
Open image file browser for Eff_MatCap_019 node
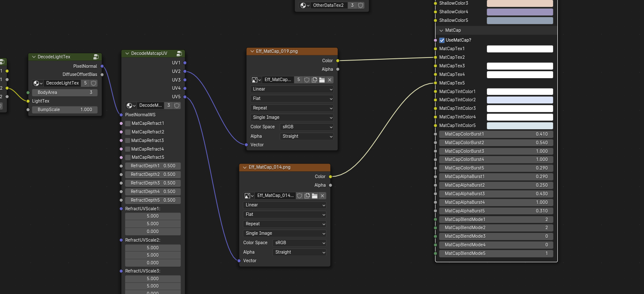click(322, 80)
